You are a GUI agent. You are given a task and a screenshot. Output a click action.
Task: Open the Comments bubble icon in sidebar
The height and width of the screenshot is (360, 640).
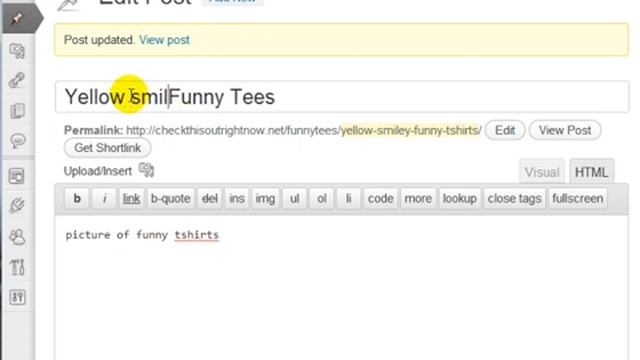click(x=17, y=141)
